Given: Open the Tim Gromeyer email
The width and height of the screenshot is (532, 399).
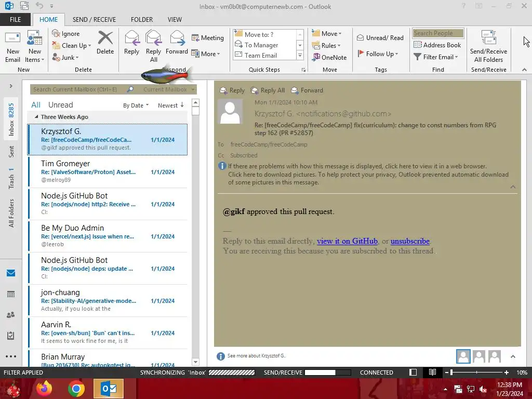Looking at the screenshot, I should pos(108,171).
